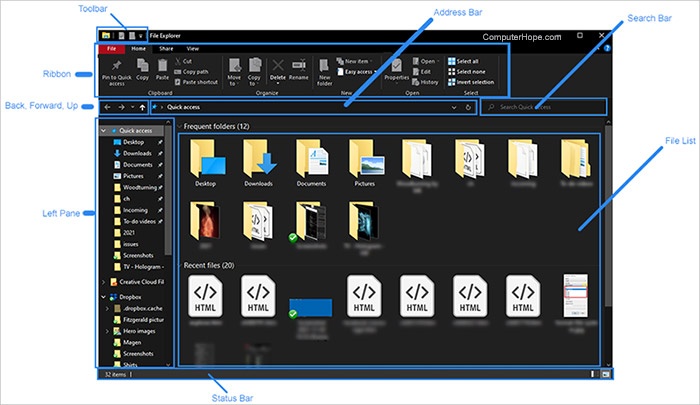Expand the Hero images folder node
This screenshot has height=405, width=700.
point(107,331)
